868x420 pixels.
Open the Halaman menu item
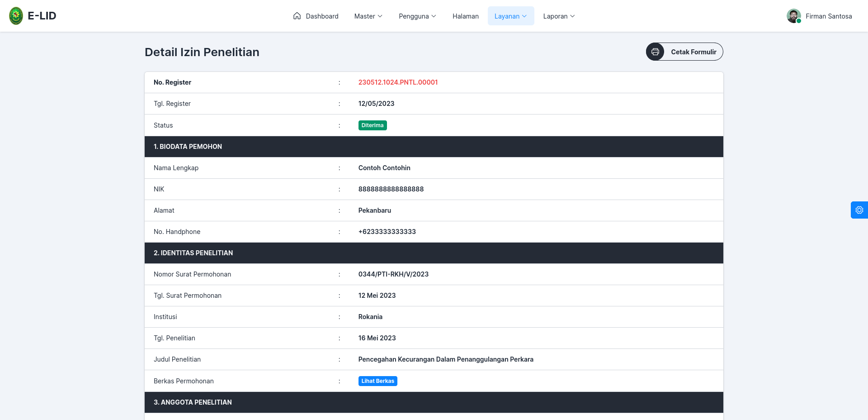pos(466,16)
